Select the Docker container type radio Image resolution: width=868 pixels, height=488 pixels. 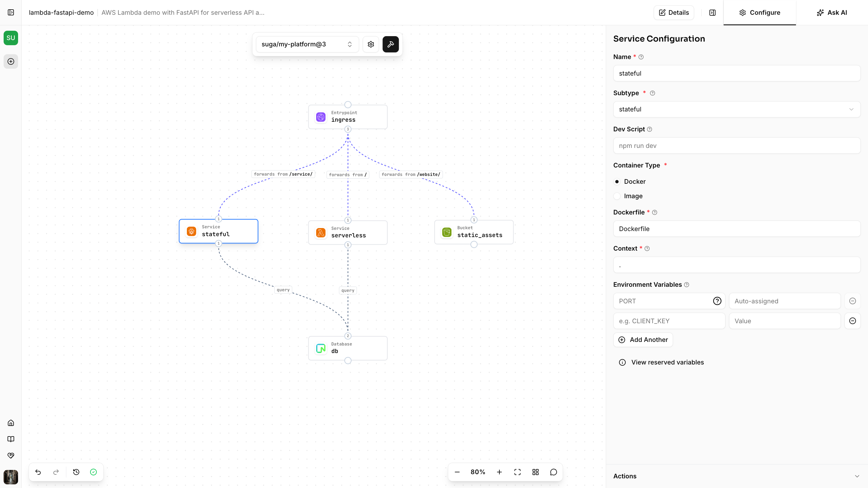(617, 182)
